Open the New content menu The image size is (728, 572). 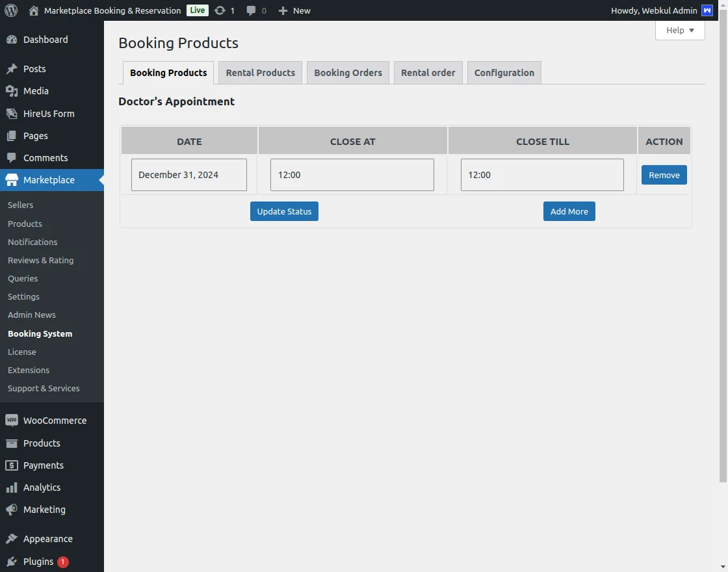(x=294, y=10)
